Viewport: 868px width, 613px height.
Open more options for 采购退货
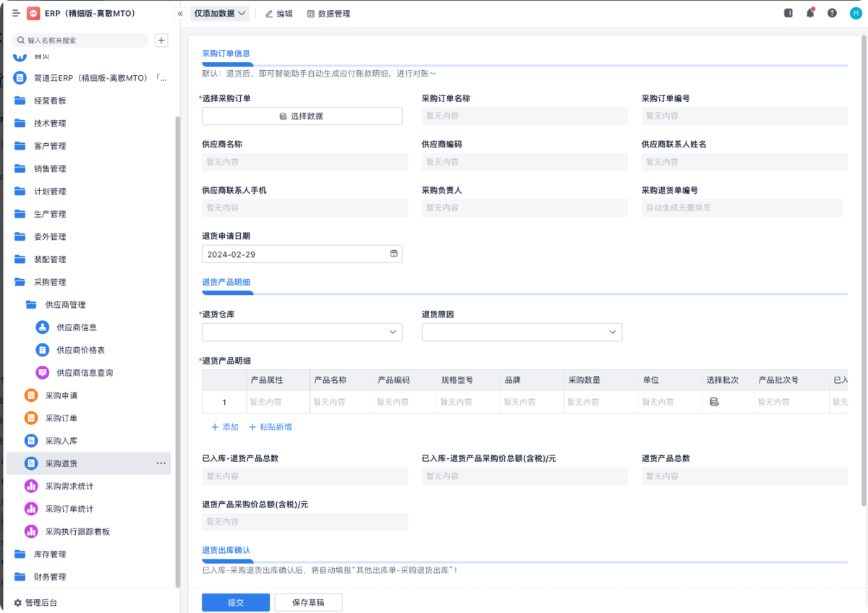click(161, 463)
